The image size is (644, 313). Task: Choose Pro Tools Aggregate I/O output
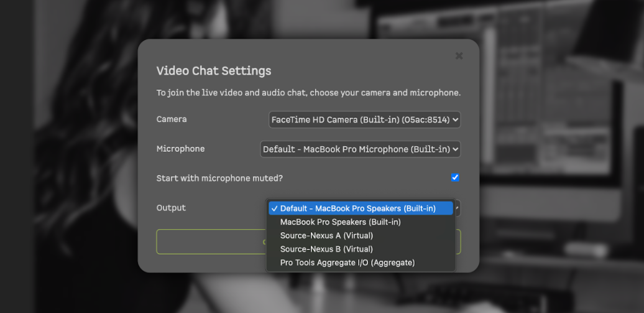pos(347,263)
